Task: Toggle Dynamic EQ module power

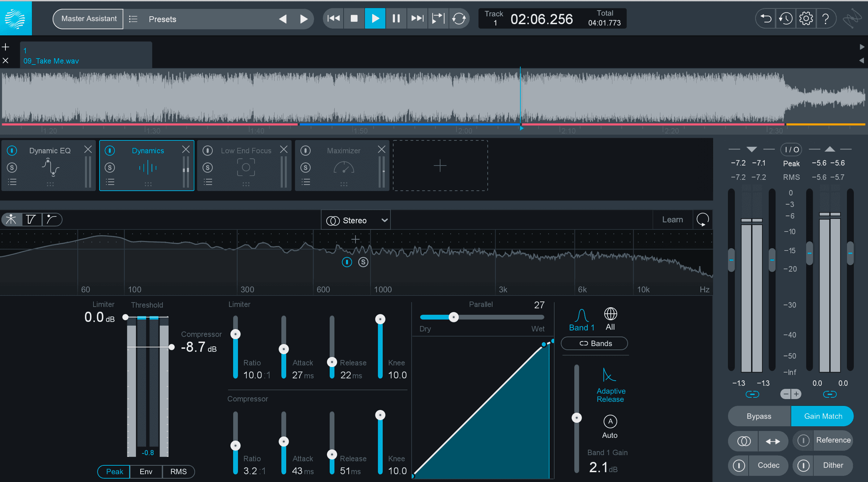Action: tap(12, 150)
